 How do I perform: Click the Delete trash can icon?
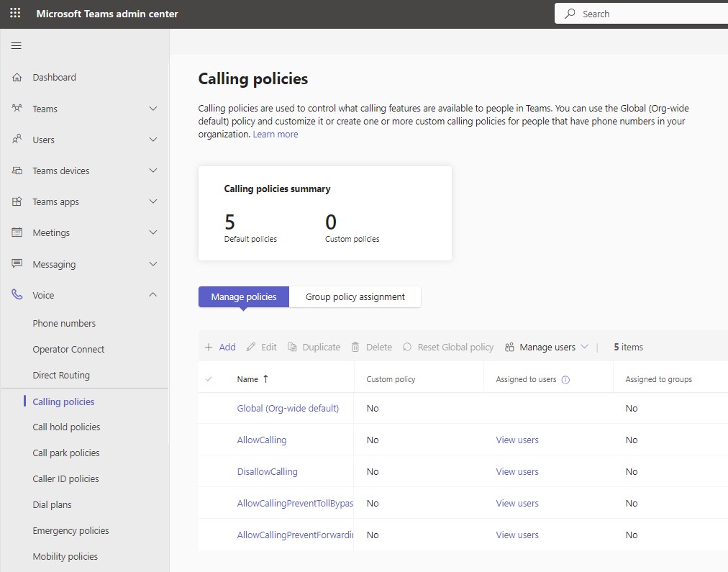point(355,348)
